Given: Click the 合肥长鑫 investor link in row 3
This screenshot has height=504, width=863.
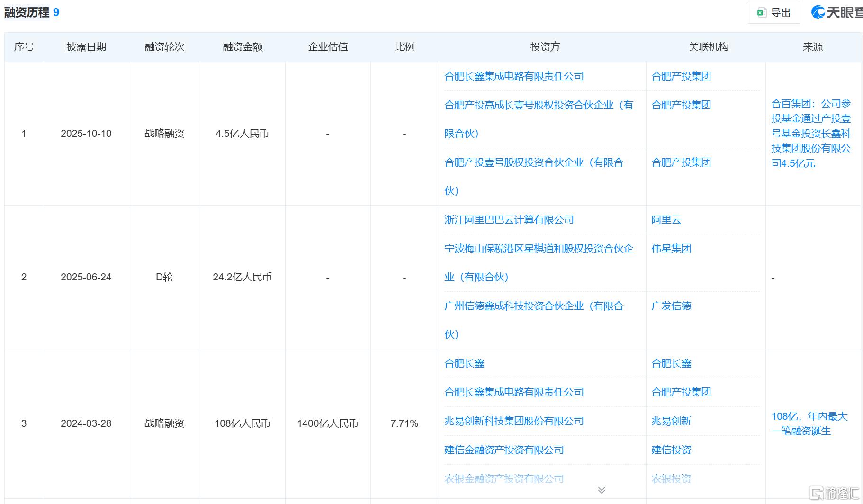Looking at the screenshot, I should tap(464, 363).
